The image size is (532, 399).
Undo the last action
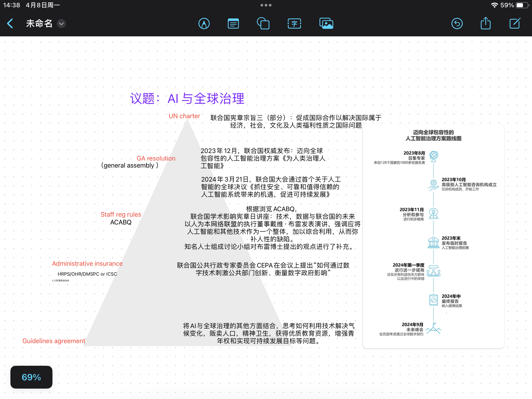point(457,24)
